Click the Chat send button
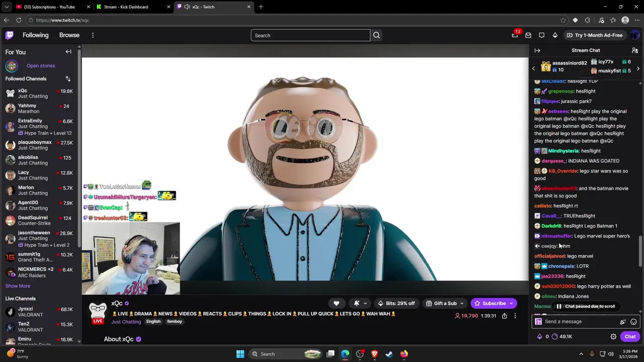This screenshot has width=644, height=362. tap(630, 337)
